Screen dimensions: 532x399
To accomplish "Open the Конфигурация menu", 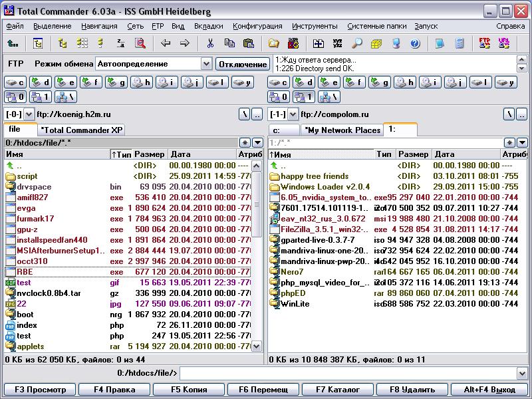I will tap(257, 26).
